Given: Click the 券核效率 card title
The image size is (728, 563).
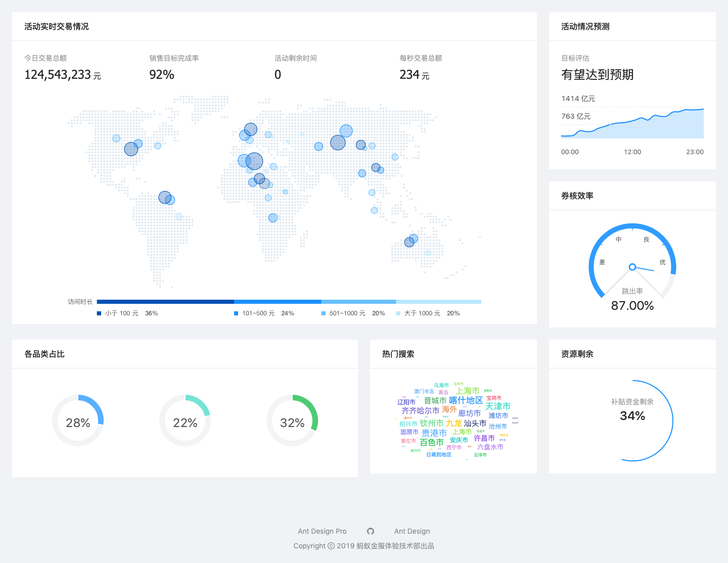Looking at the screenshot, I should tap(577, 196).
